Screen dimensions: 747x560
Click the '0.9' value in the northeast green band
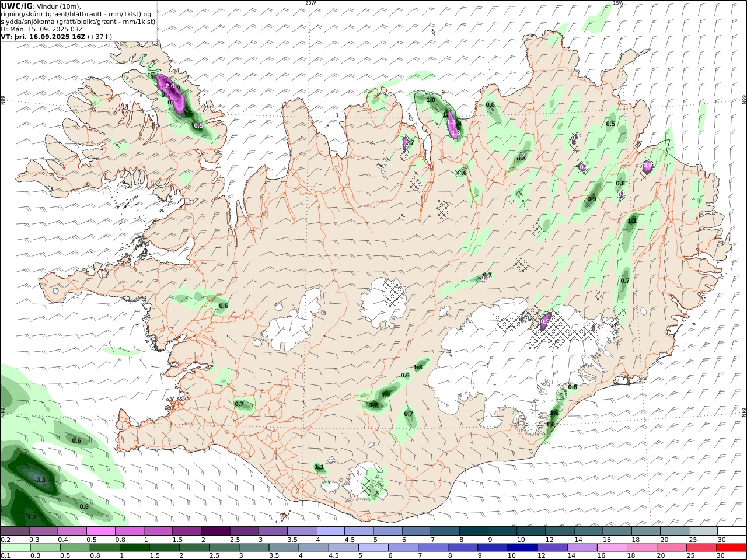pyautogui.click(x=592, y=199)
